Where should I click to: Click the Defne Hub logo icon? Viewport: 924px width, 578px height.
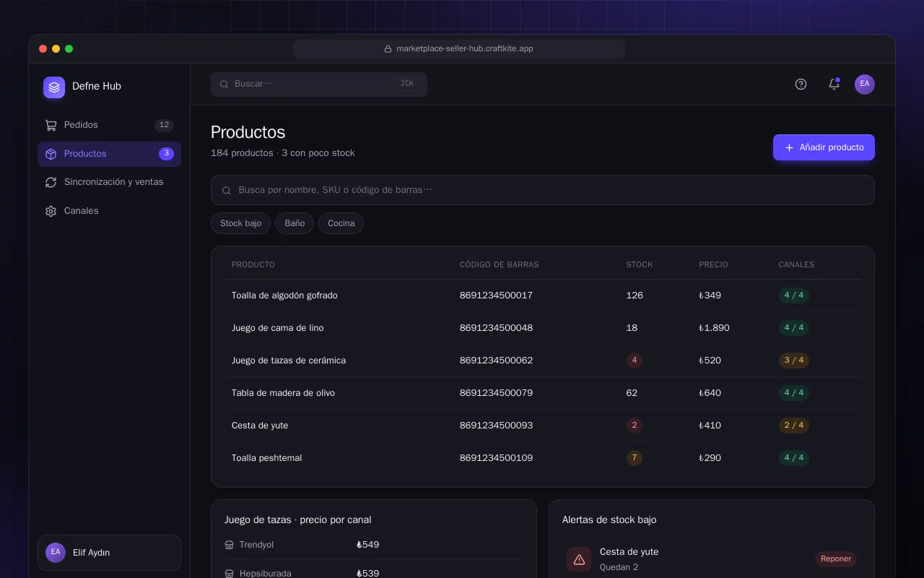coord(54,87)
